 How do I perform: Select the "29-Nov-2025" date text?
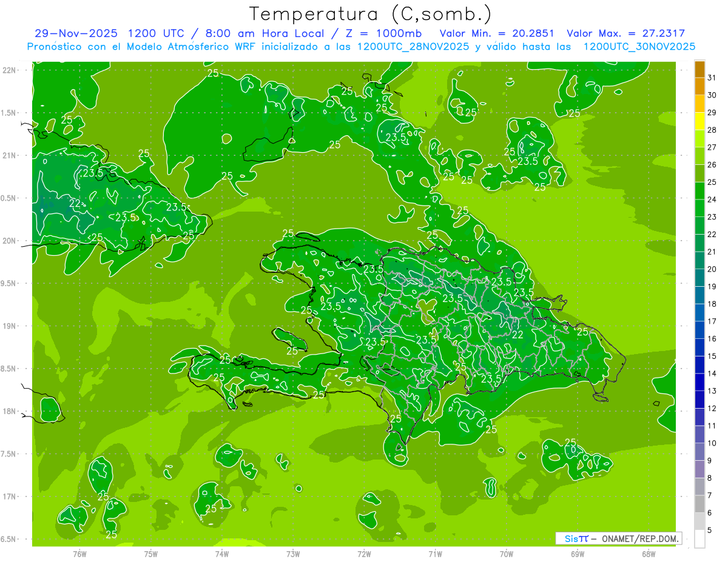click(x=77, y=33)
